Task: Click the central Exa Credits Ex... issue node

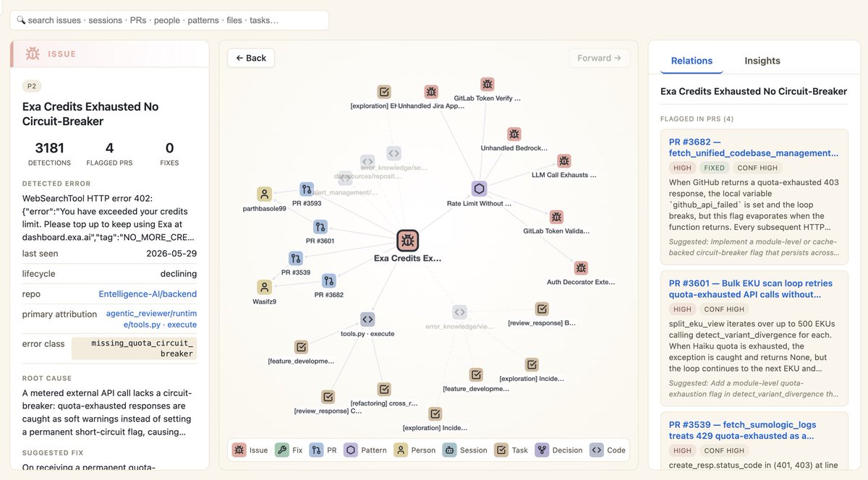Action: click(x=407, y=241)
